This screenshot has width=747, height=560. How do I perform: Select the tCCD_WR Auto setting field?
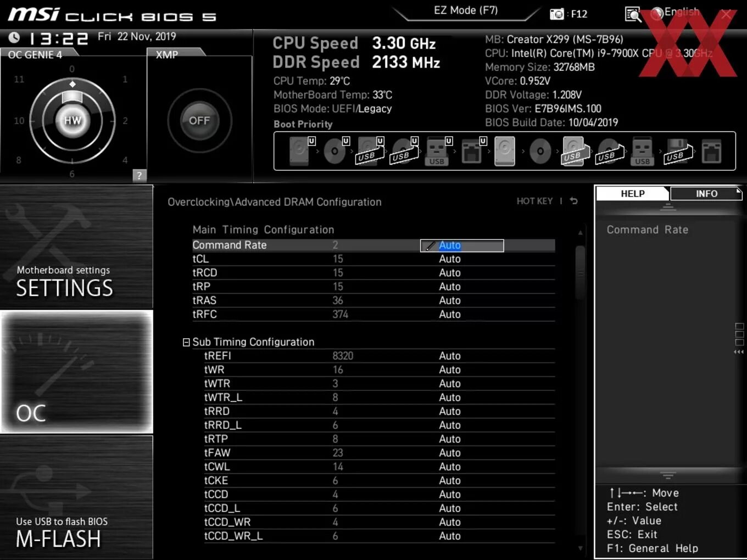[x=450, y=522]
